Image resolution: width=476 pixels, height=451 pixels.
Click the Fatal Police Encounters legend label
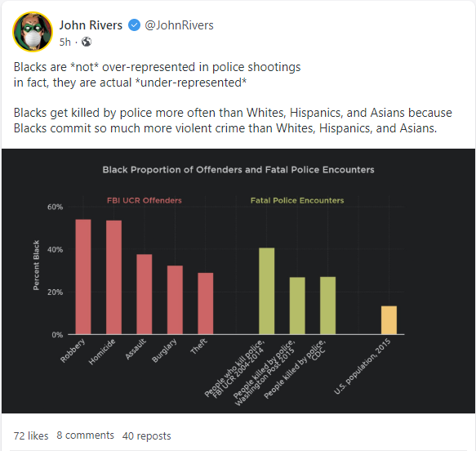(x=297, y=200)
